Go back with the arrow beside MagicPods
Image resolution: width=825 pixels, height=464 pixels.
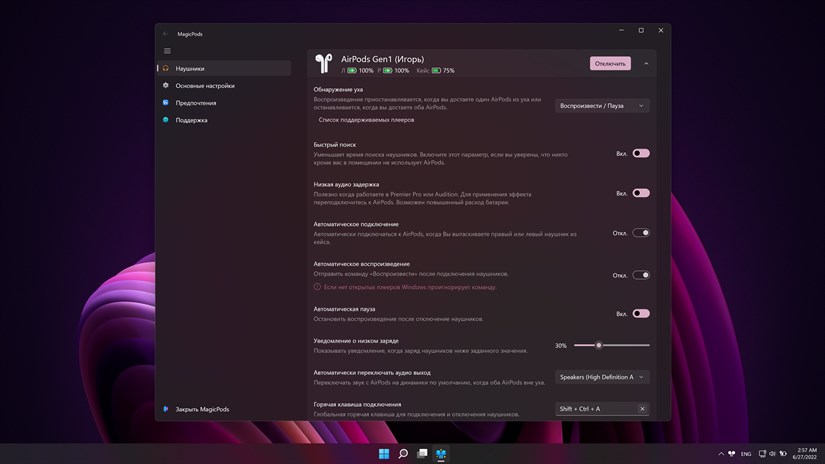(166, 34)
